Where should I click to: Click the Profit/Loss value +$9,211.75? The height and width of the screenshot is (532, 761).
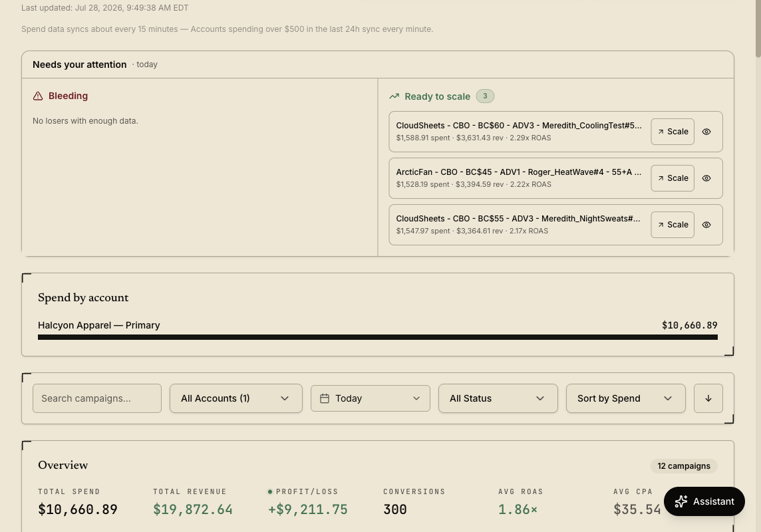click(308, 509)
